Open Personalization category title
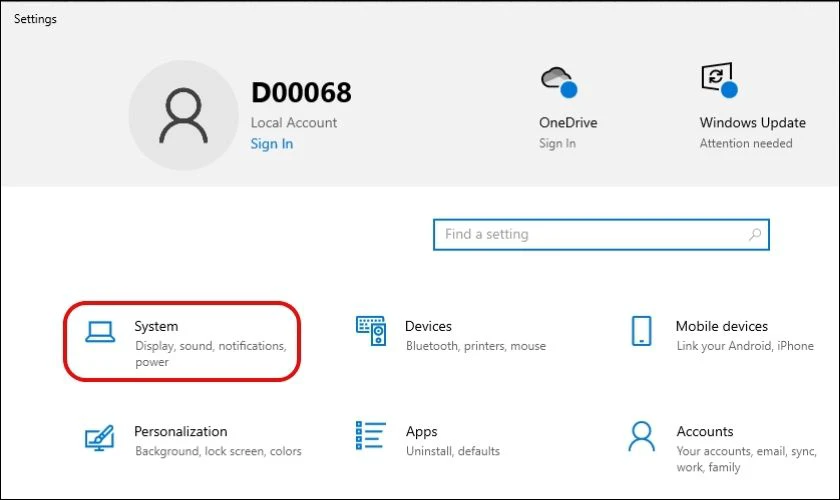The width and height of the screenshot is (840, 500). (x=181, y=431)
